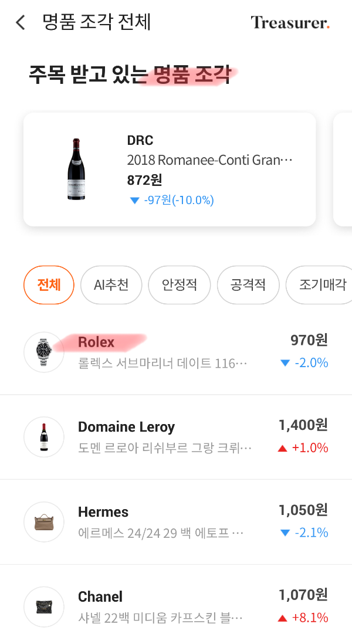Switch to the 공격적 filter tab

pyautogui.click(x=248, y=285)
